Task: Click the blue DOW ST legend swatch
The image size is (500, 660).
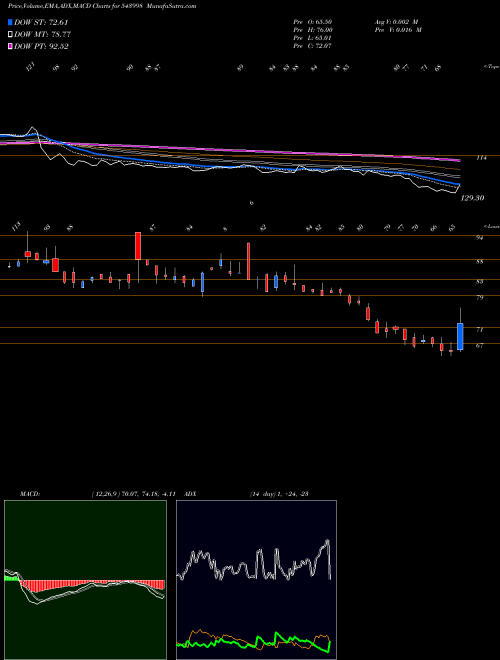Action: (10, 22)
